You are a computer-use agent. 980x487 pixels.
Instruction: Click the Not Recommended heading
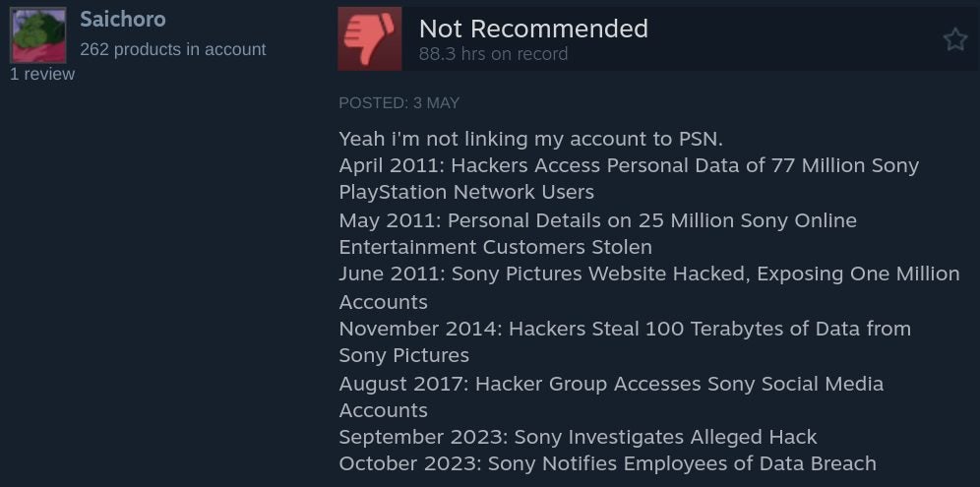(533, 29)
